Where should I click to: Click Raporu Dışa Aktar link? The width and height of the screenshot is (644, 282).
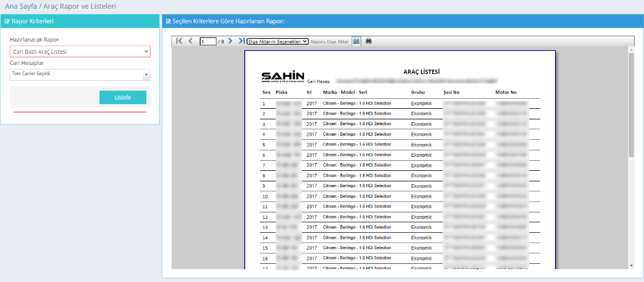[x=330, y=42]
